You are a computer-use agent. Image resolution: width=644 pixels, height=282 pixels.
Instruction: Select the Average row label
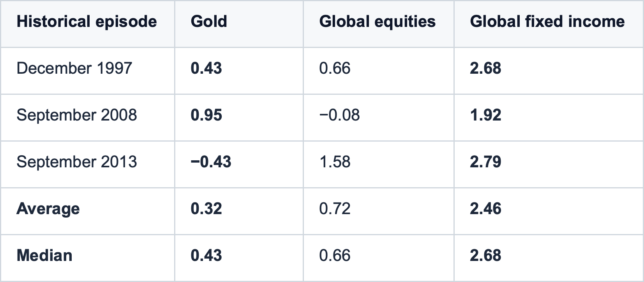48,209
